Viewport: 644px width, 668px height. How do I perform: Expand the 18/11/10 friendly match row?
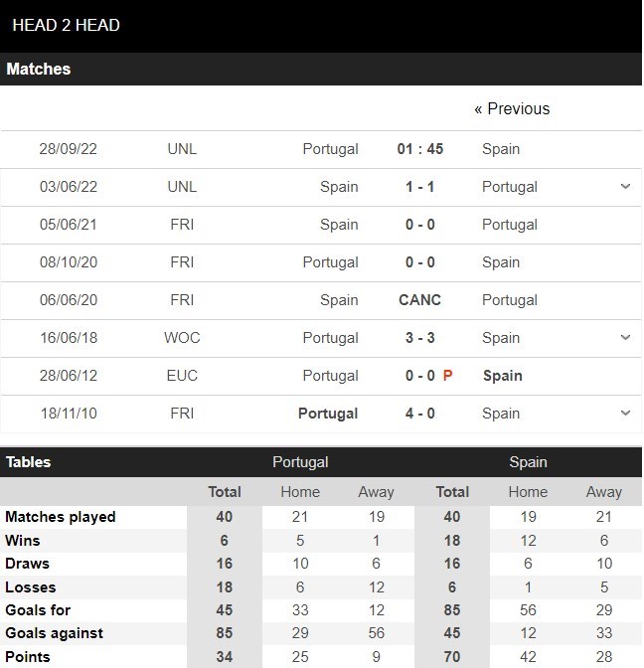point(625,414)
